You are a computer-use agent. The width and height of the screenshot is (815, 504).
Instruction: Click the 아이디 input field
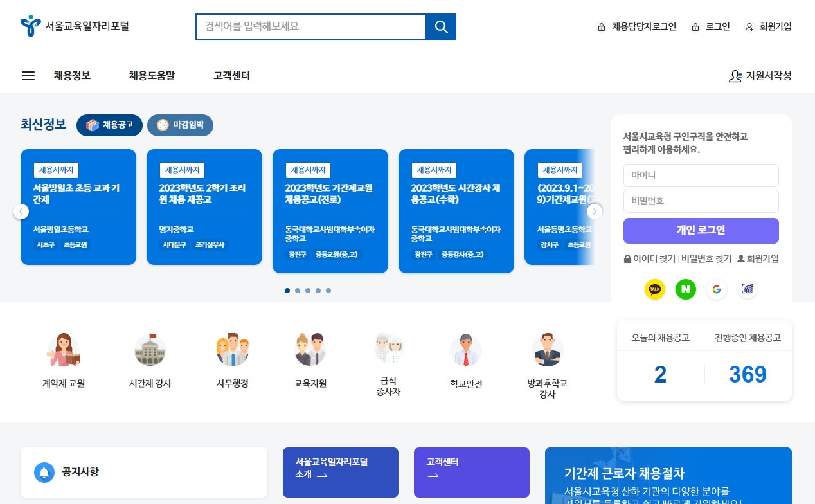coord(701,175)
